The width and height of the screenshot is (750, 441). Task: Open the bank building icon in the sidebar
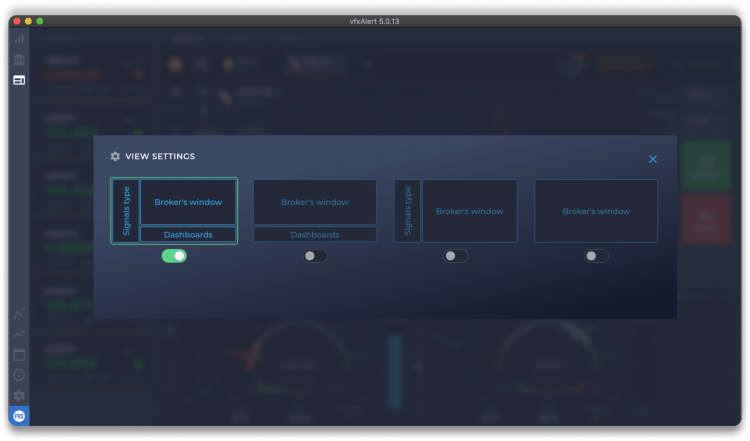pos(19,59)
